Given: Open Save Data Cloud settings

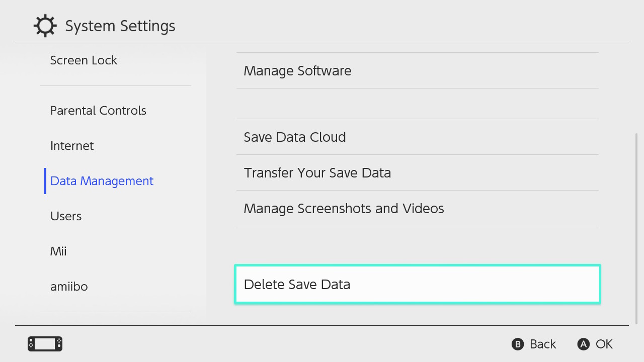Looking at the screenshot, I should coord(295,137).
